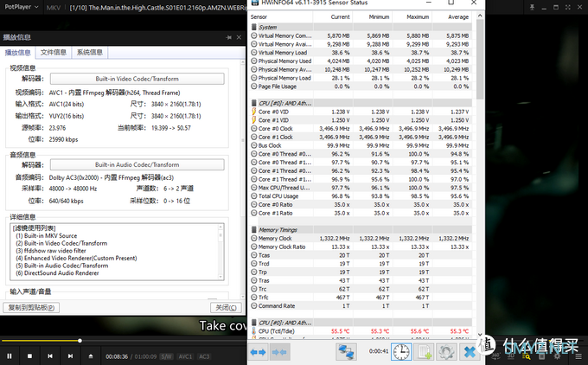Click the Built-in Video Codec/Transform button
The image size is (588, 365).
[137, 79]
